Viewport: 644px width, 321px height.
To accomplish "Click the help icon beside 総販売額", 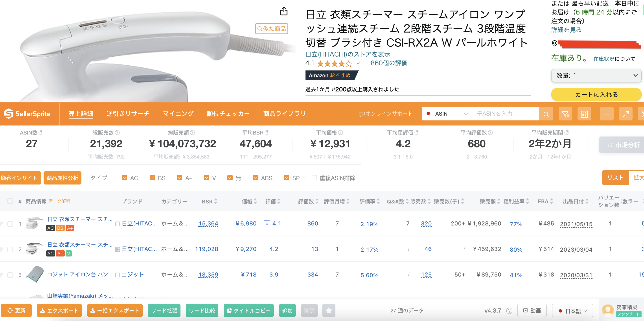I will pyautogui.click(x=192, y=133).
